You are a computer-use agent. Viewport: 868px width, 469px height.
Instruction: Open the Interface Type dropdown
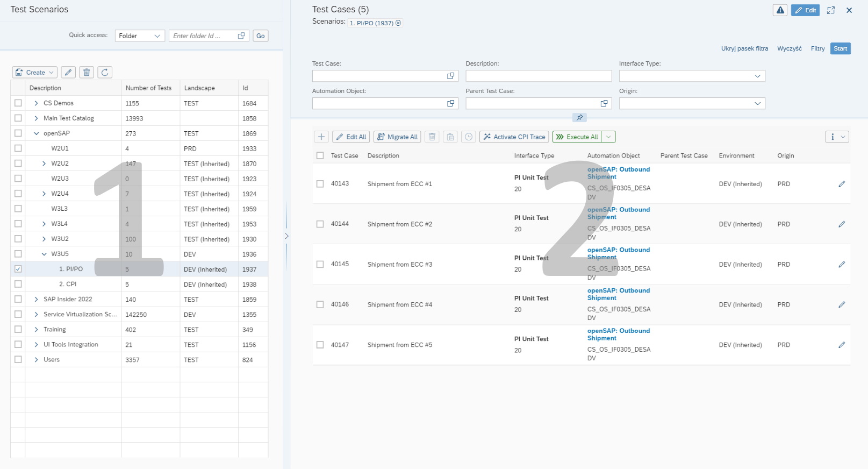[692, 76]
